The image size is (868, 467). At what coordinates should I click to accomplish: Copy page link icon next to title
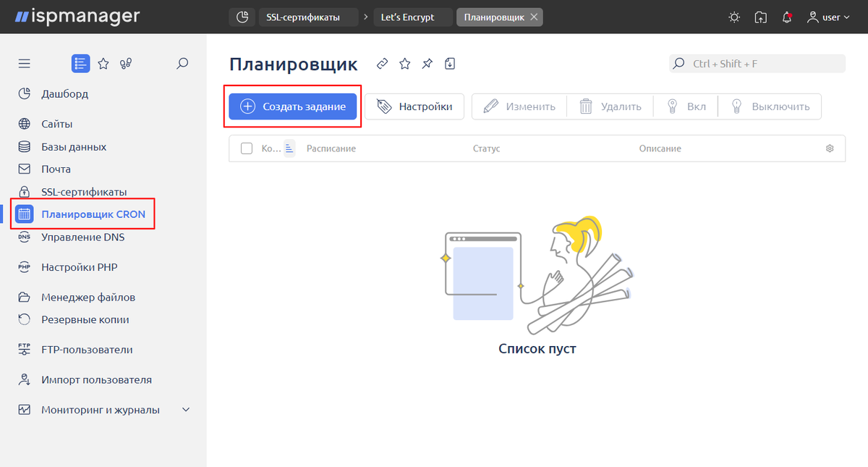point(383,64)
